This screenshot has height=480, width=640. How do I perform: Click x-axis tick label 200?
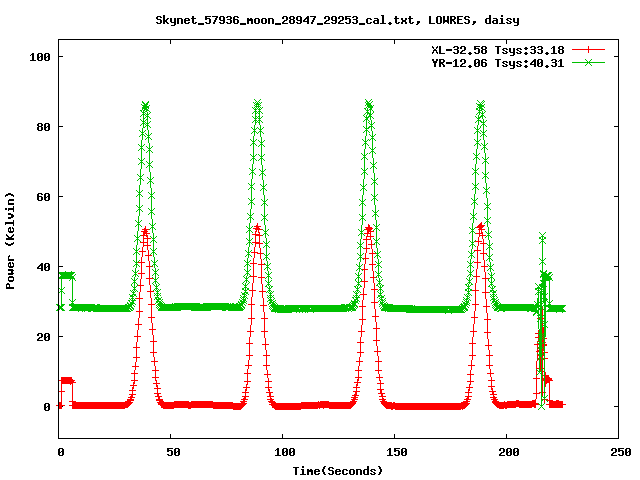509,452
